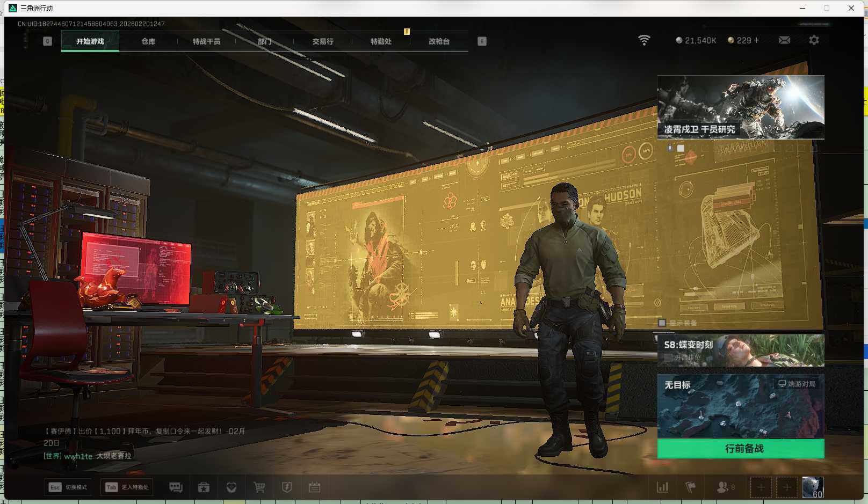The image size is (868, 504).
Task: Open the 凌霄戍卫 干员研究 banner
Action: 741,107
